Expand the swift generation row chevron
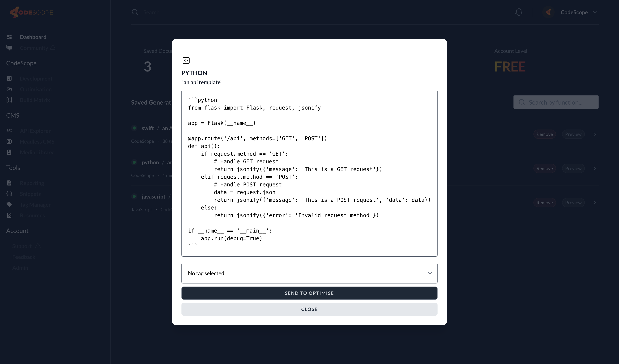This screenshot has width=619, height=364. 595,134
